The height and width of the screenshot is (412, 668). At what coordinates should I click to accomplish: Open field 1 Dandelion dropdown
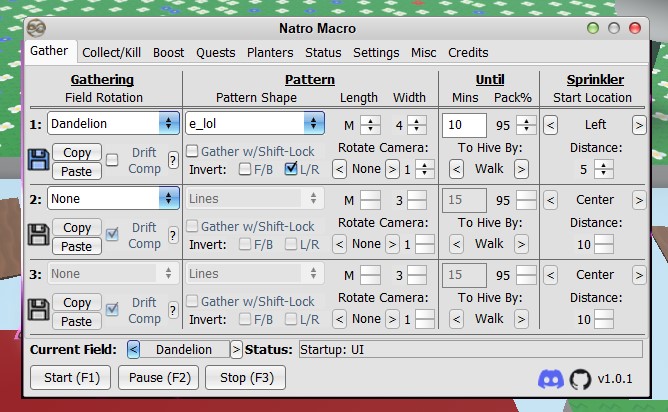[x=113, y=124]
